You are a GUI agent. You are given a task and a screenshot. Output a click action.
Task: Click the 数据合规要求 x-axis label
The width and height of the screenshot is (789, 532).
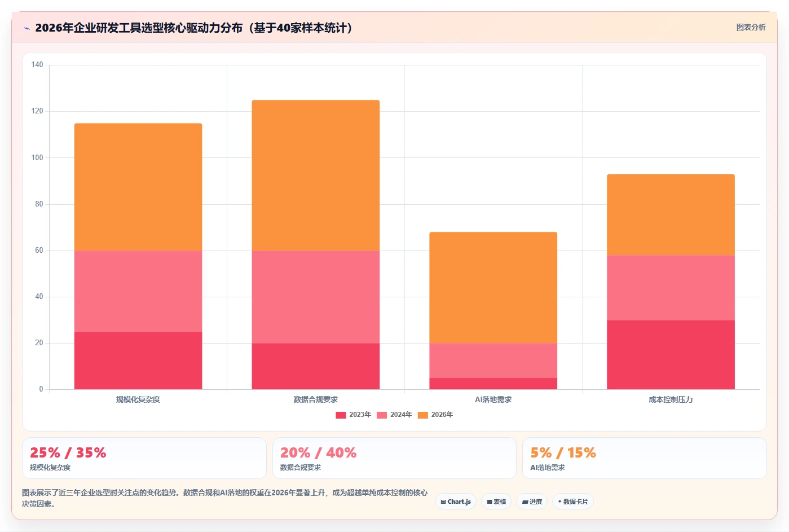316,399
